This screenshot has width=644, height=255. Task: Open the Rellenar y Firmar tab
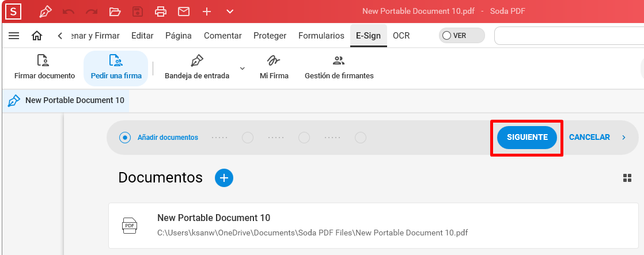tap(95, 36)
